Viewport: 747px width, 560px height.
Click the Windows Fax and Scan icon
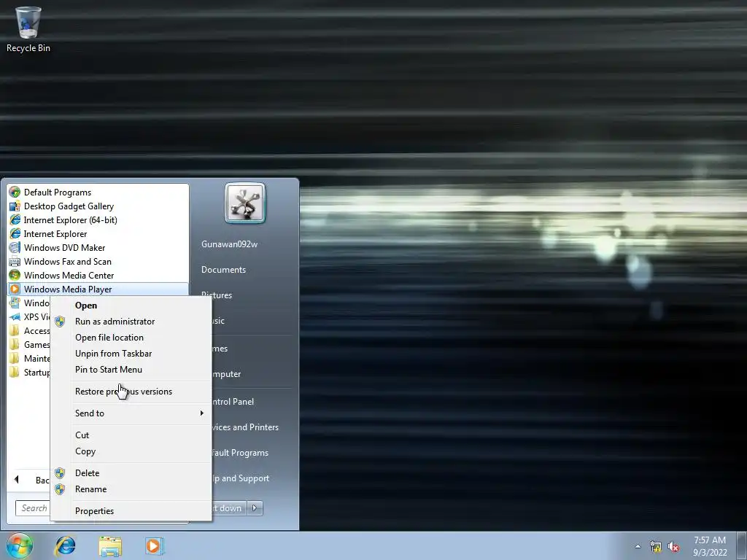coord(15,262)
